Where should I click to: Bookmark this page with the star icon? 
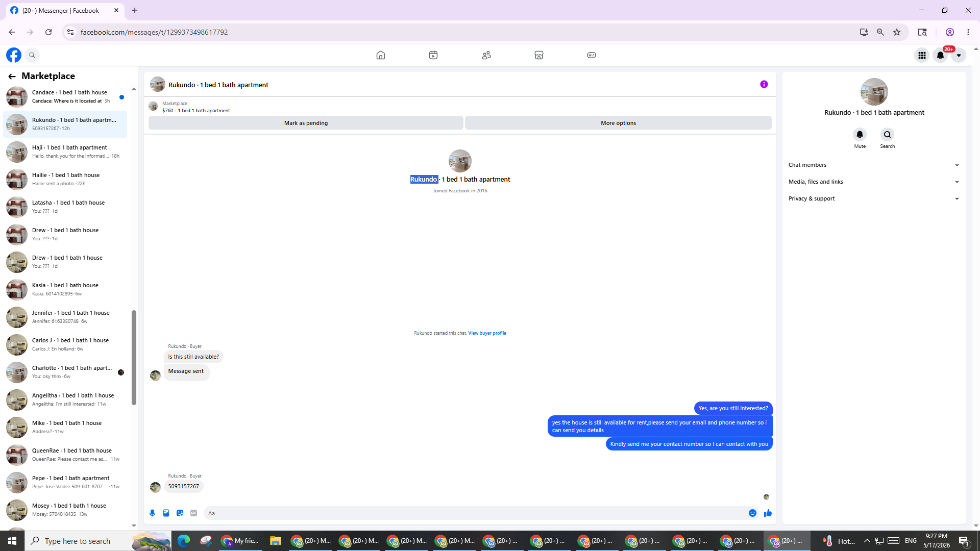897,32
